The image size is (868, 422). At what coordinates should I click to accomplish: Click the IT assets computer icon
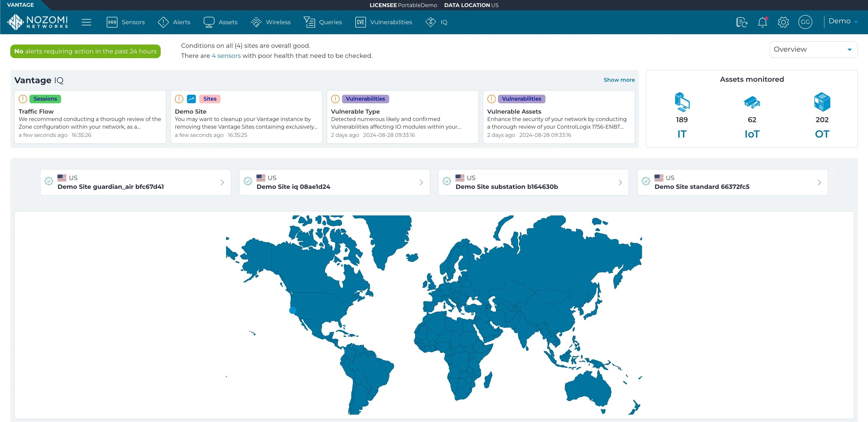coord(682,102)
